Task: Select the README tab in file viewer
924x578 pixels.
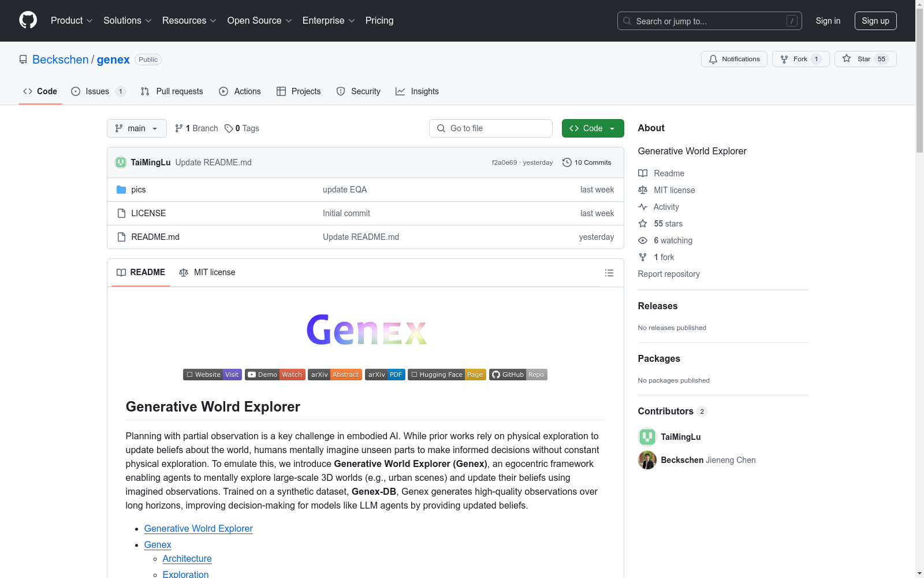Action: [x=141, y=272]
